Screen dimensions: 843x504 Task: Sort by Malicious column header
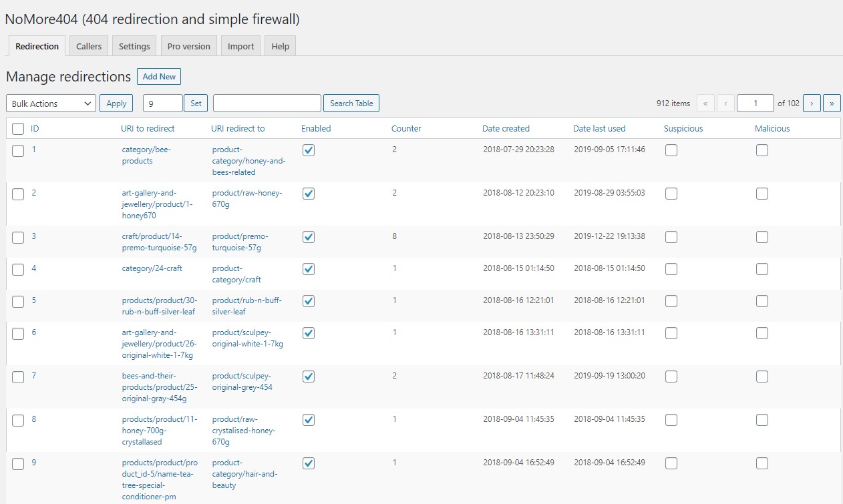tap(772, 129)
